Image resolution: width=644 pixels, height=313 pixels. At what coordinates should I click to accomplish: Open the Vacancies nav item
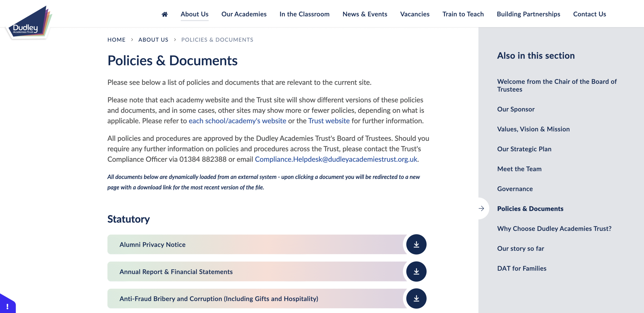[415, 14]
